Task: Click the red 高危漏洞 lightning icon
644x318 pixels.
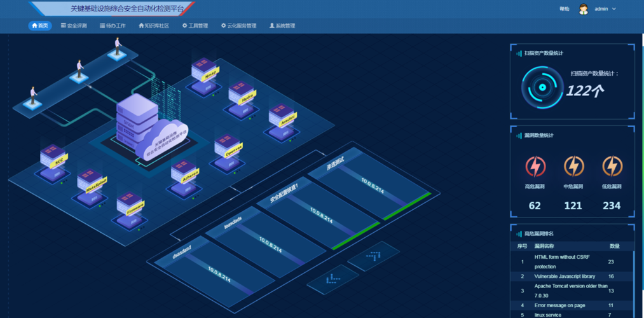Action: click(535, 167)
